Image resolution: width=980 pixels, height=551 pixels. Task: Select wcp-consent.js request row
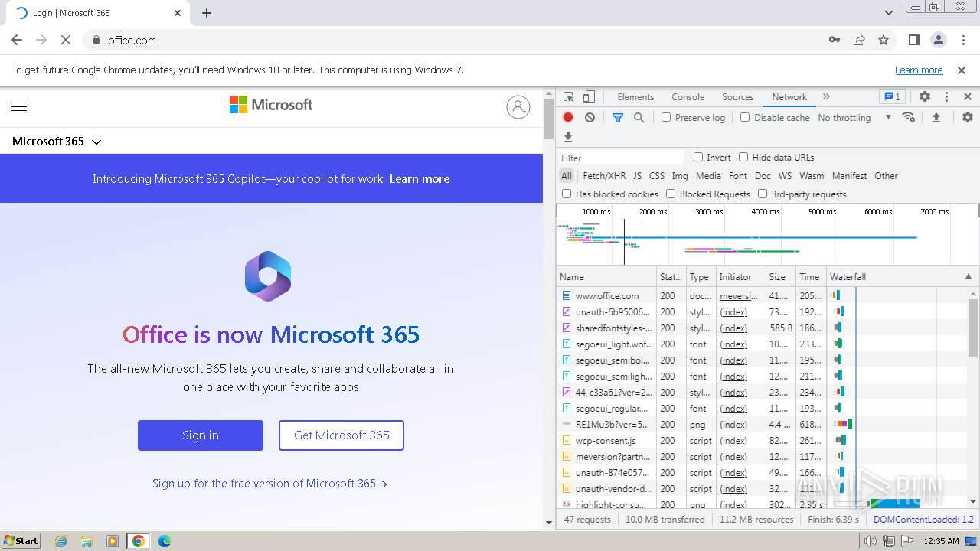tap(763, 441)
